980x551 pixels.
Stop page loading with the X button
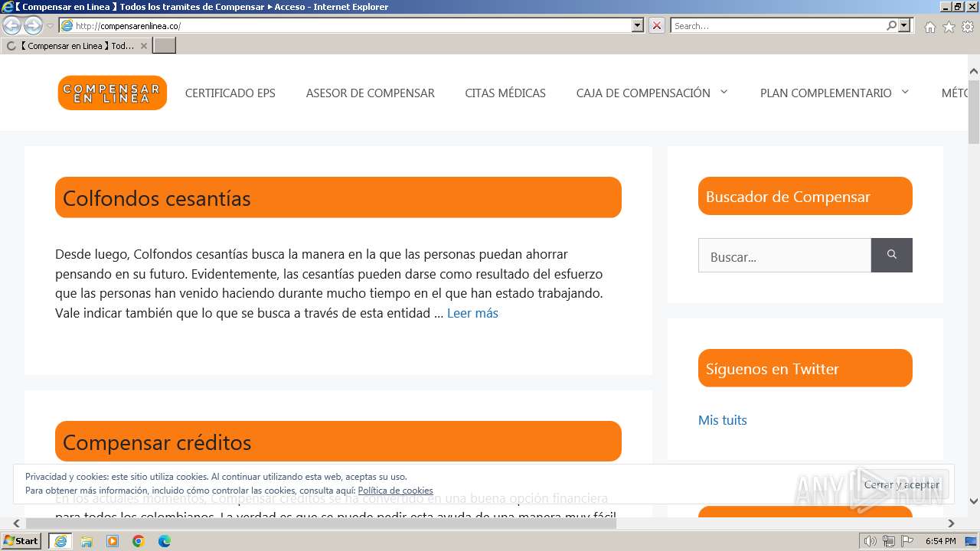[657, 26]
